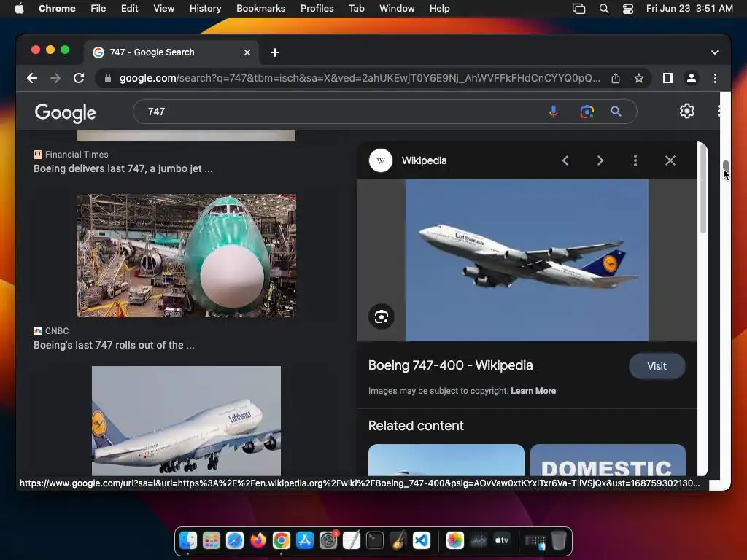Open the Bookmarks menu
The image size is (747, 560).
click(x=260, y=9)
